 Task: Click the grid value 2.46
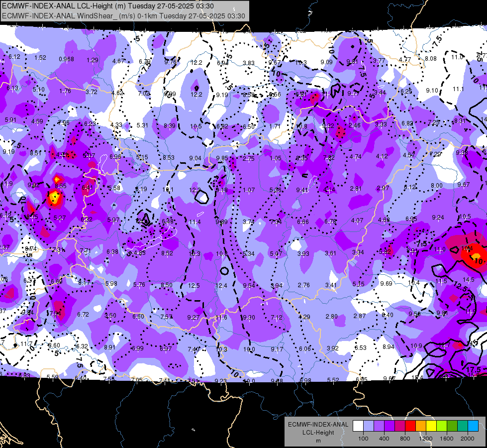(354, 125)
